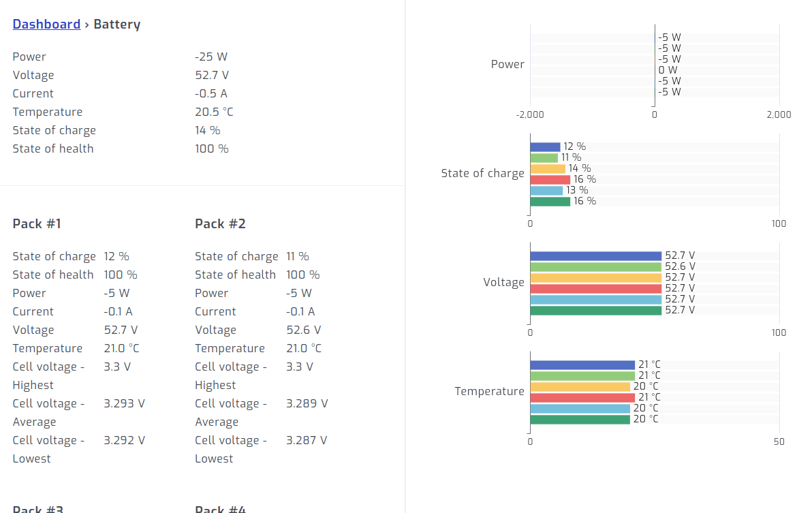This screenshot has width=812, height=513.
Task: Open the Dashboard breadcrumb link
Action: [x=46, y=25]
